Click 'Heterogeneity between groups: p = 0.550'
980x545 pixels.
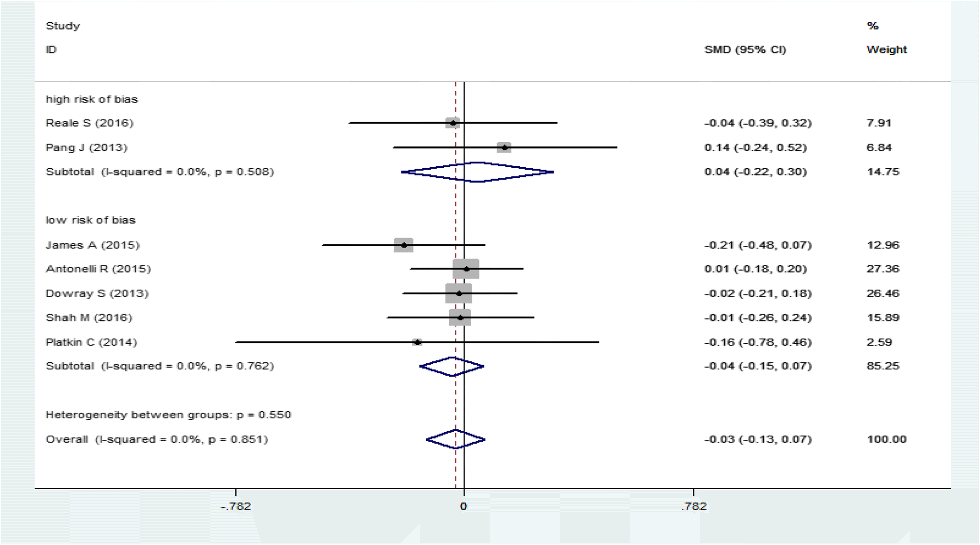pos(168,415)
